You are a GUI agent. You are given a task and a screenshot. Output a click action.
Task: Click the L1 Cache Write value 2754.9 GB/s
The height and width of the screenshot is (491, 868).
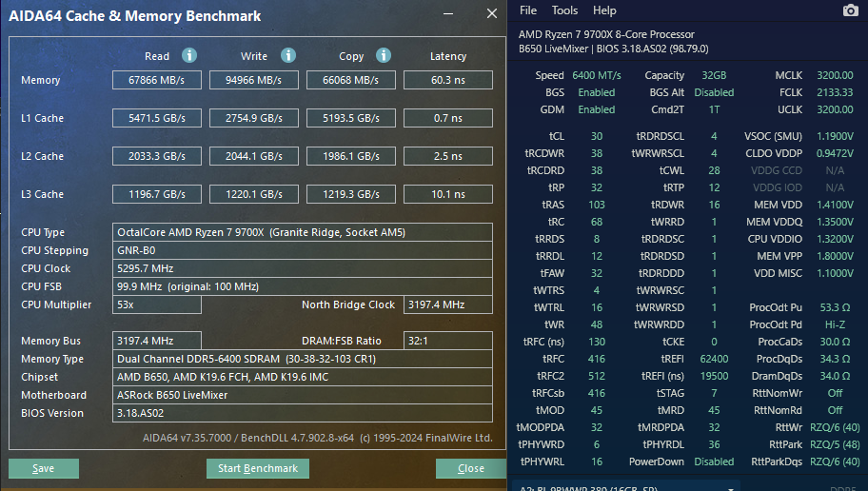click(253, 118)
